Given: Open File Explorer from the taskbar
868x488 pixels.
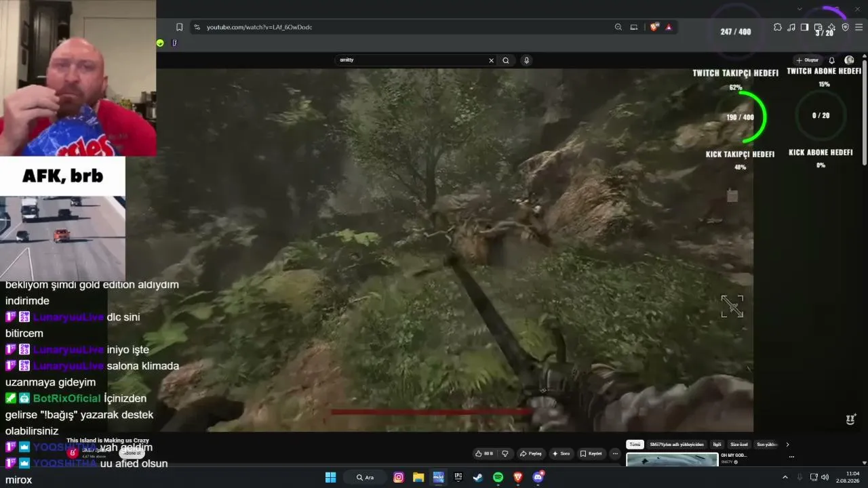Looking at the screenshot, I should coord(418,477).
